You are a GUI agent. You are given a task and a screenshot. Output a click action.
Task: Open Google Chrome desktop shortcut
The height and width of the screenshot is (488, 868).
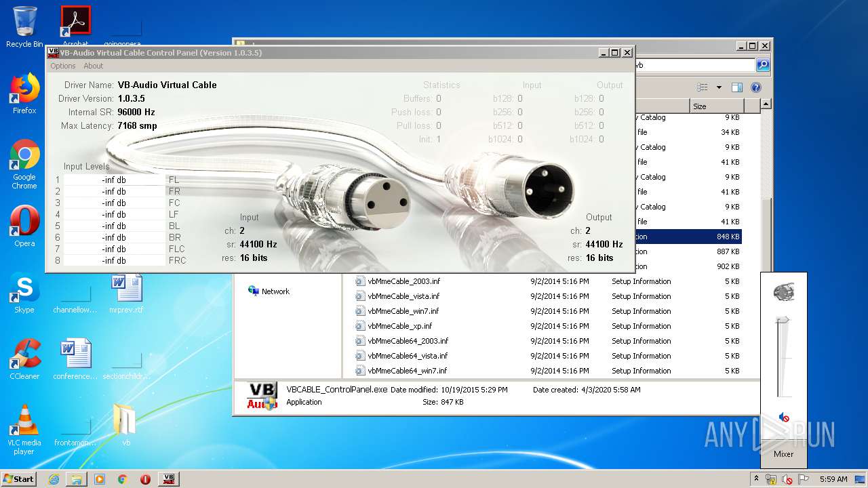pos(24,164)
